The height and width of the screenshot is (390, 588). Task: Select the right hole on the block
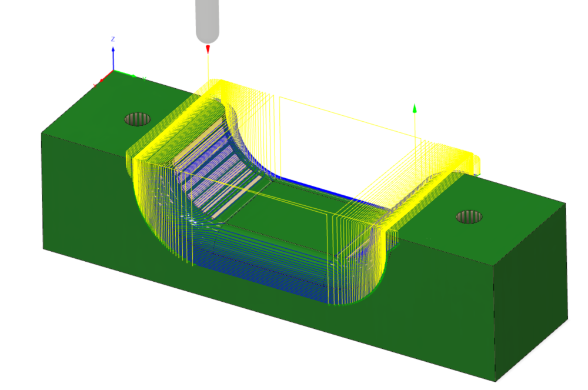(469, 216)
